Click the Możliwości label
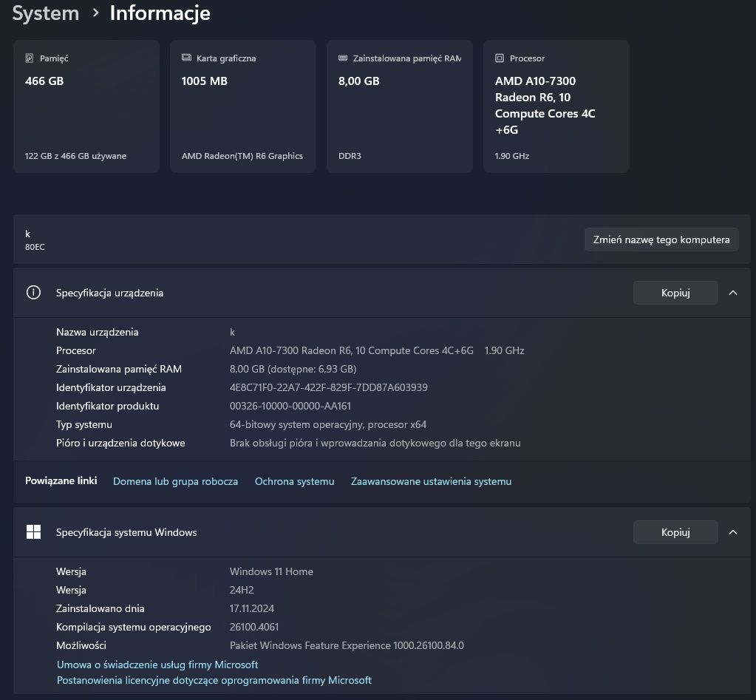 click(81, 645)
